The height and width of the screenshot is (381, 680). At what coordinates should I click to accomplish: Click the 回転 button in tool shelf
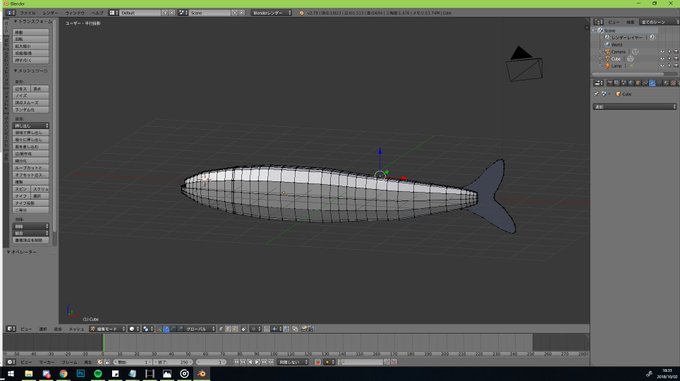[31, 39]
